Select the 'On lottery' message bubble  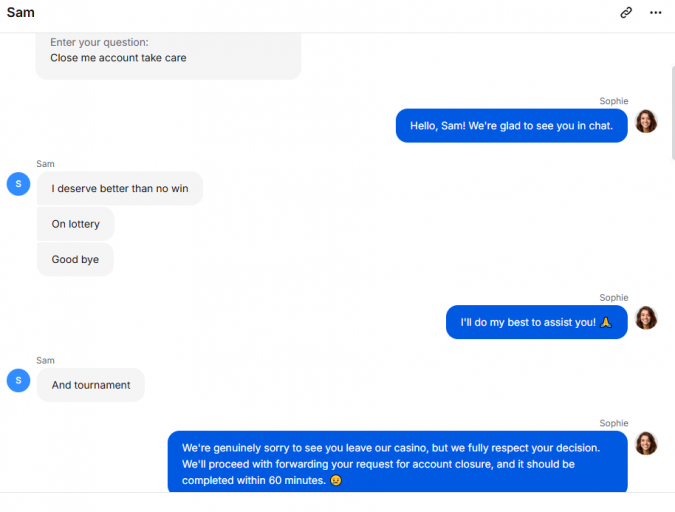(x=75, y=224)
